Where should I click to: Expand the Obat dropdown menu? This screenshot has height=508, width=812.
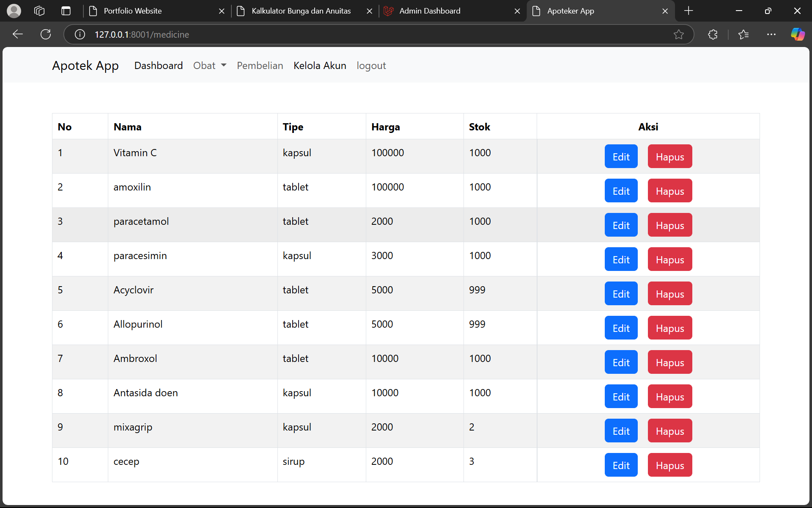(210, 66)
